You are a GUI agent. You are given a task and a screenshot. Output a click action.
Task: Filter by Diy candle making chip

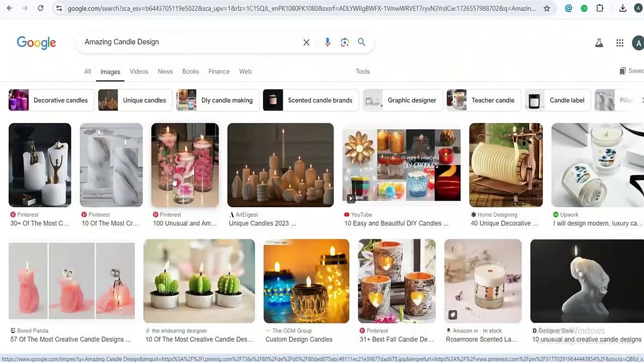pos(217,100)
